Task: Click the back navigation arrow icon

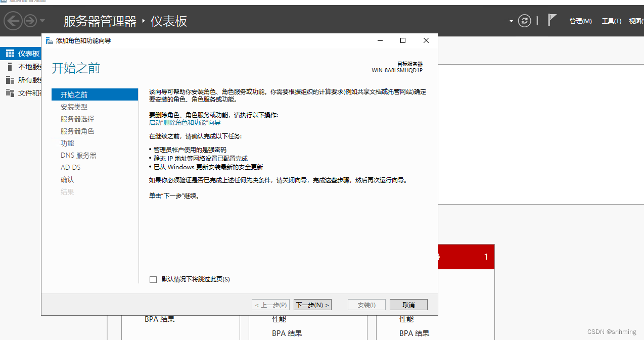Action: 13,21
